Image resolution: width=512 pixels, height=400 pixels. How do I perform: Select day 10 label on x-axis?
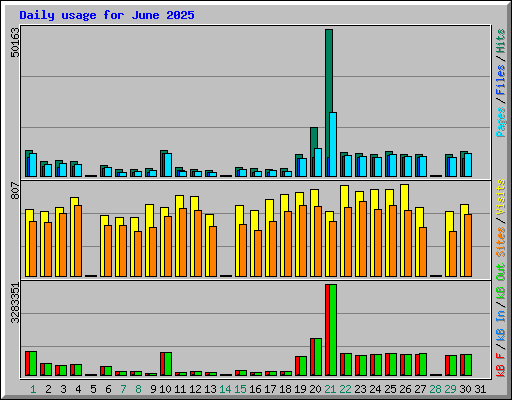pyautogui.click(x=165, y=389)
